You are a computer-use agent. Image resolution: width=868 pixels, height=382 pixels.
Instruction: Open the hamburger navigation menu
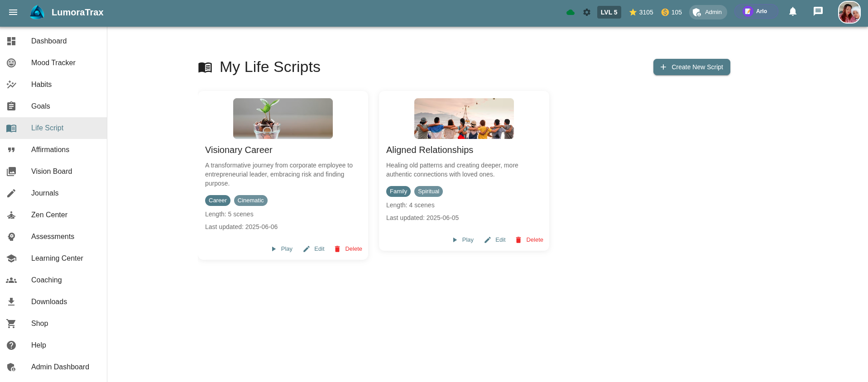coord(13,12)
